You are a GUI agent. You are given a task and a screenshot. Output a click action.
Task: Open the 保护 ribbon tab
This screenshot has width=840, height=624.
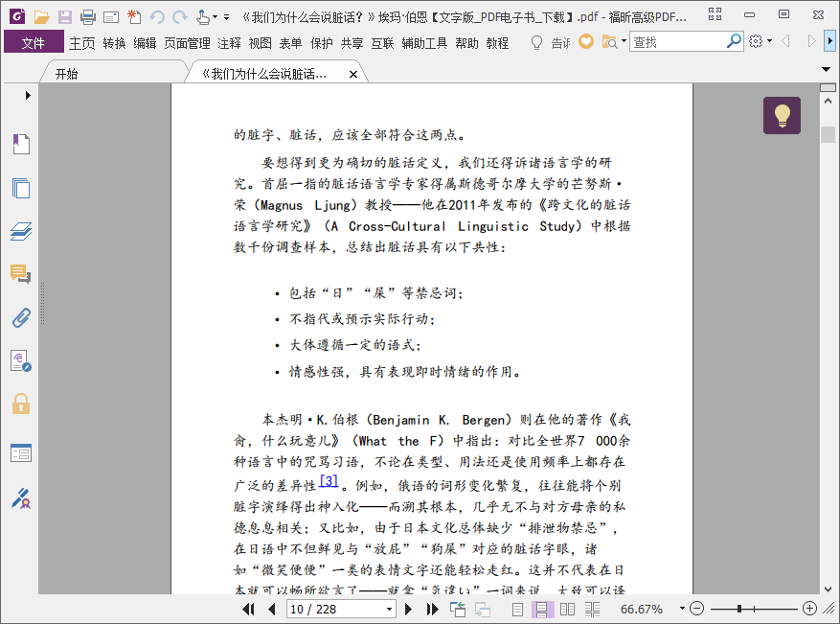point(322,43)
